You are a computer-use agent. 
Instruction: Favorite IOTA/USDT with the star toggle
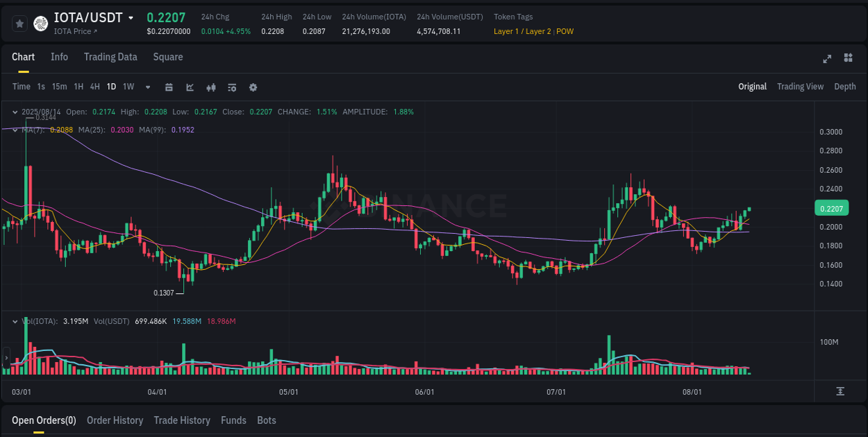tap(19, 23)
